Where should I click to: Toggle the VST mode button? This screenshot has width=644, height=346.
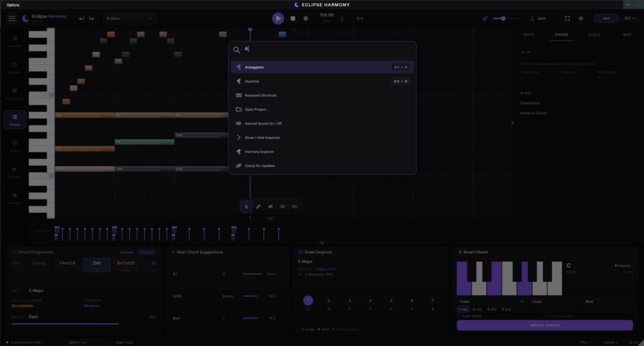(x=606, y=19)
